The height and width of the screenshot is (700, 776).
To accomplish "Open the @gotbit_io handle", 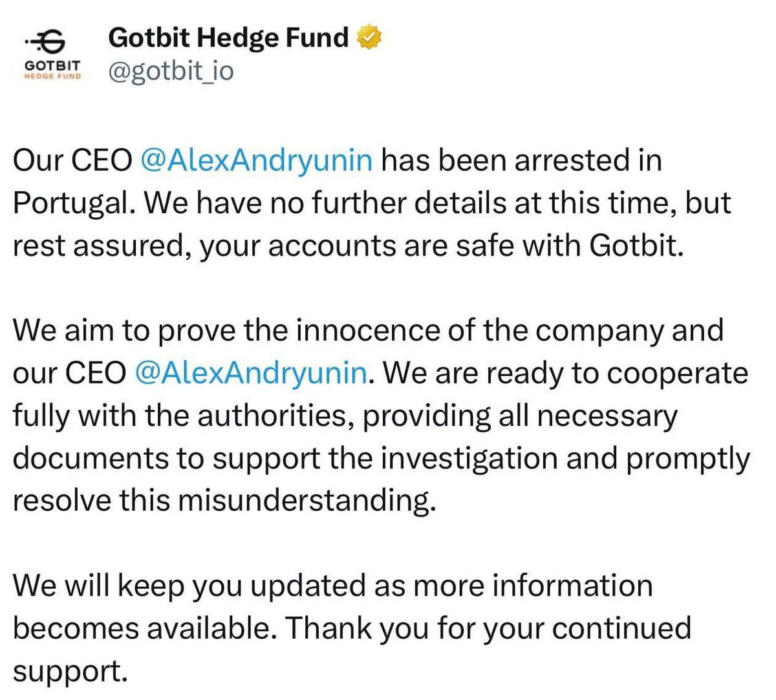I will [171, 71].
